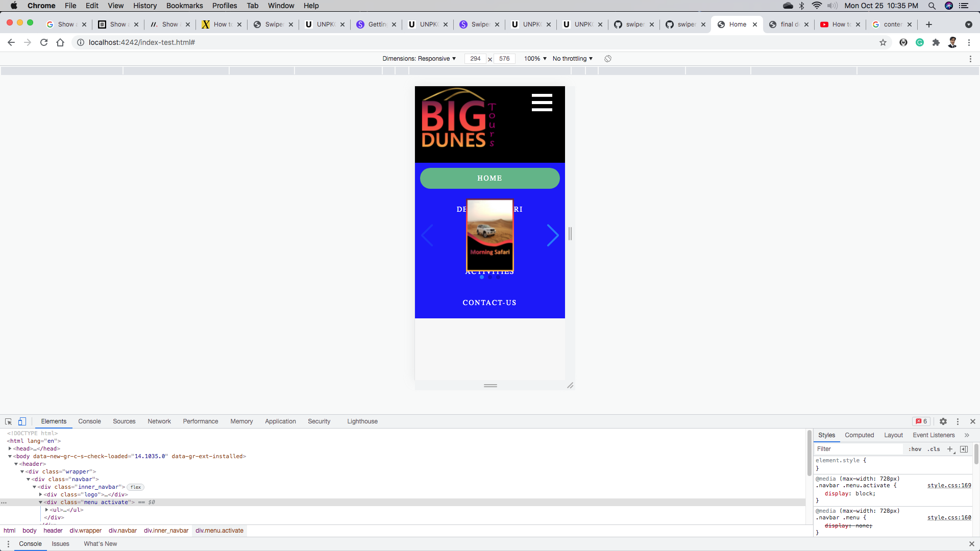Select the Sources tab in DevTools
The width and height of the screenshot is (980, 551).
(x=124, y=421)
